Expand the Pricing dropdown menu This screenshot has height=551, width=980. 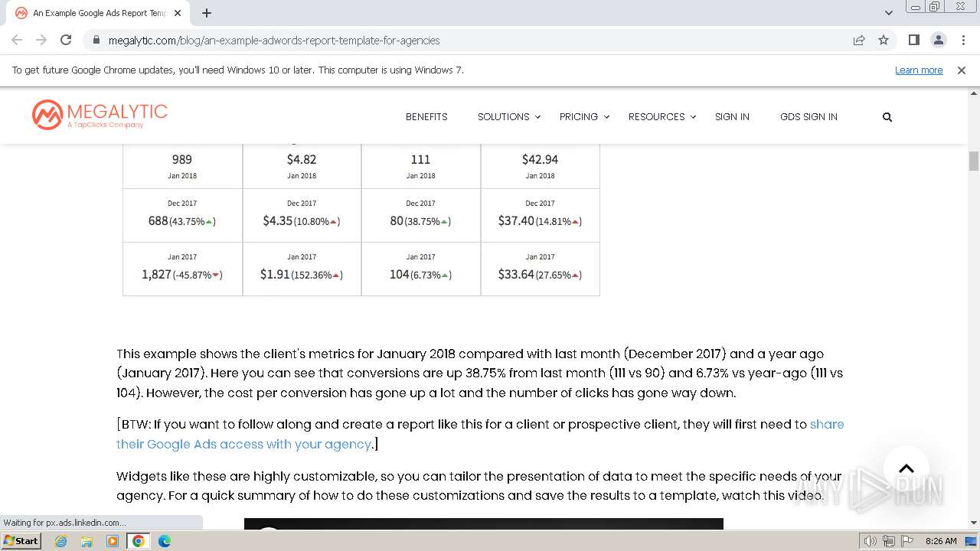pyautogui.click(x=584, y=117)
